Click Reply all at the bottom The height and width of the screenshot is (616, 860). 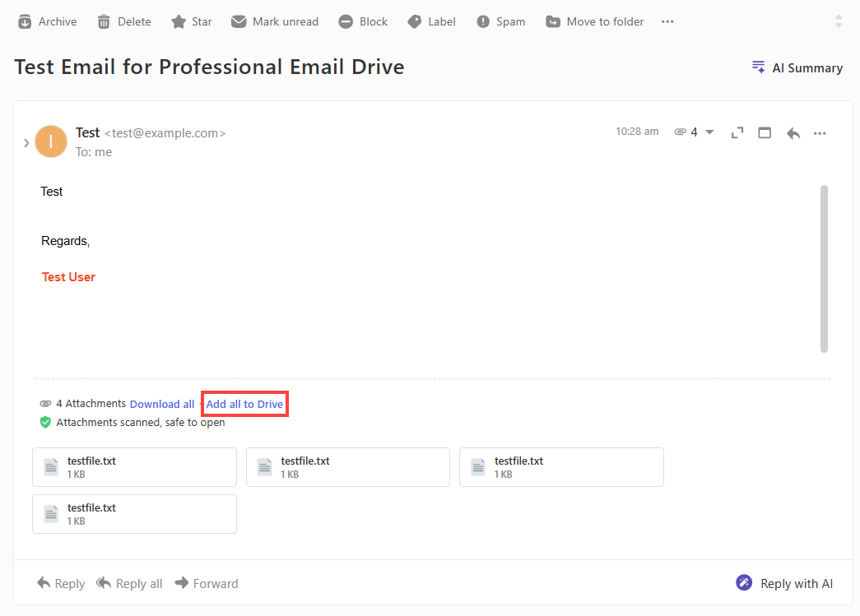(129, 584)
